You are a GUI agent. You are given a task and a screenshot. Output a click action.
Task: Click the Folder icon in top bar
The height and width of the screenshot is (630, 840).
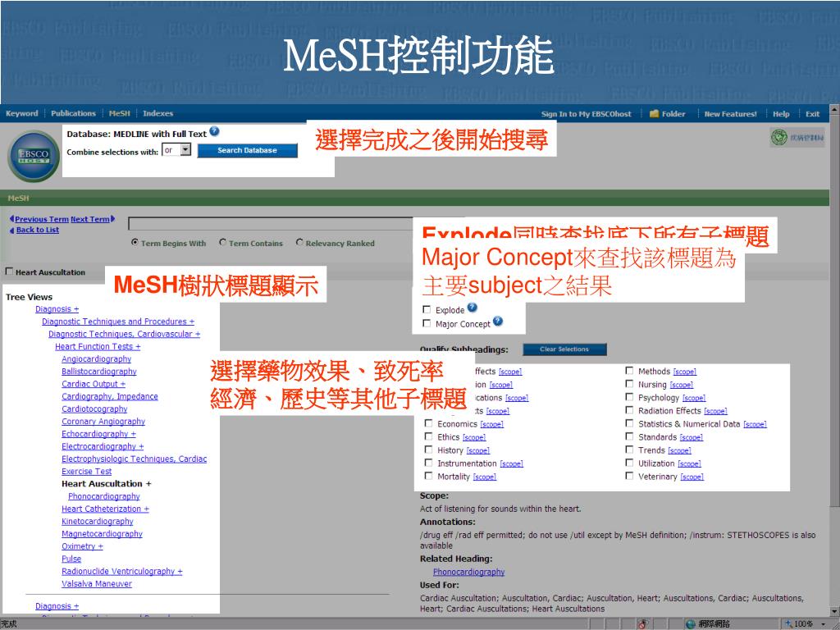(x=654, y=113)
